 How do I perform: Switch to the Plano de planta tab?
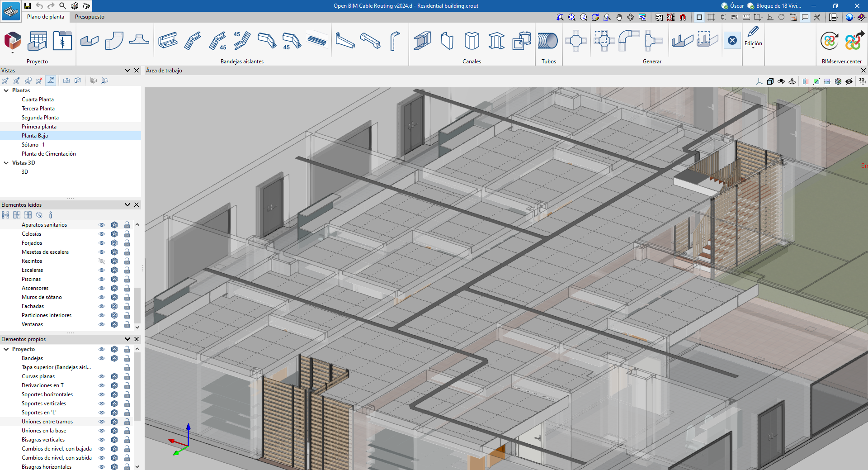45,17
